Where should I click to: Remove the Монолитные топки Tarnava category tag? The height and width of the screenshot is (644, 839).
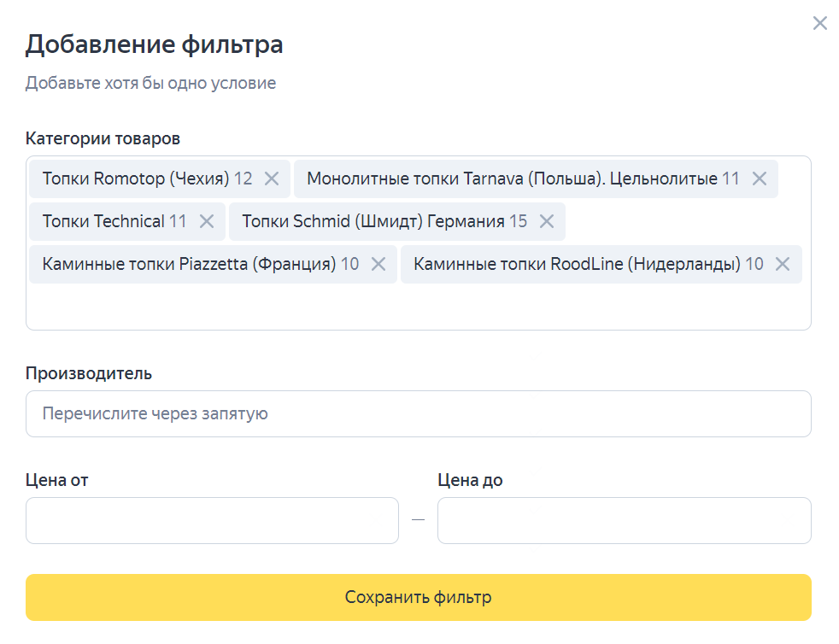[x=760, y=179]
